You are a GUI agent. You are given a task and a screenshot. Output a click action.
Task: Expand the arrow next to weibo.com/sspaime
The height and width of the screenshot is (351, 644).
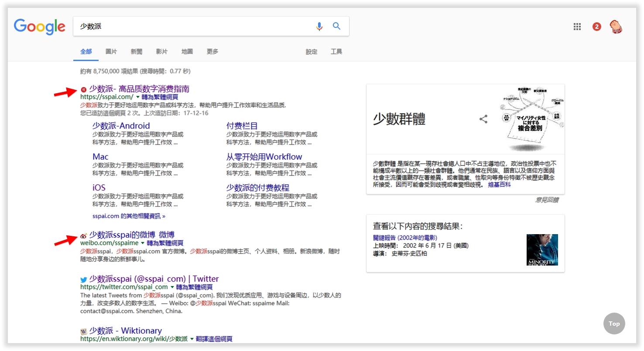tap(143, 243)
